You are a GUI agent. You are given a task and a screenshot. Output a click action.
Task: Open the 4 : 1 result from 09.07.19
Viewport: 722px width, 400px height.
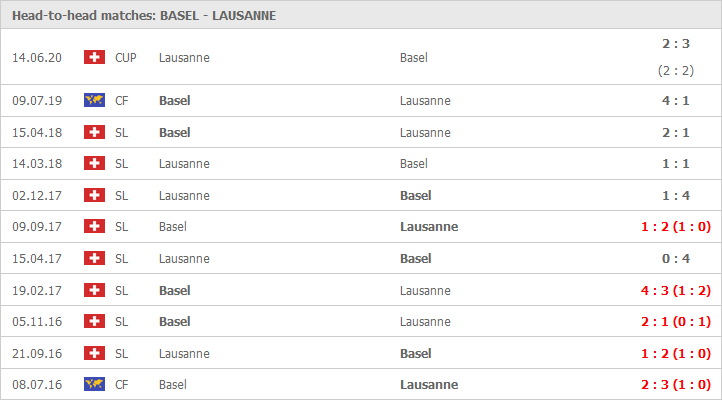point(675,100)
